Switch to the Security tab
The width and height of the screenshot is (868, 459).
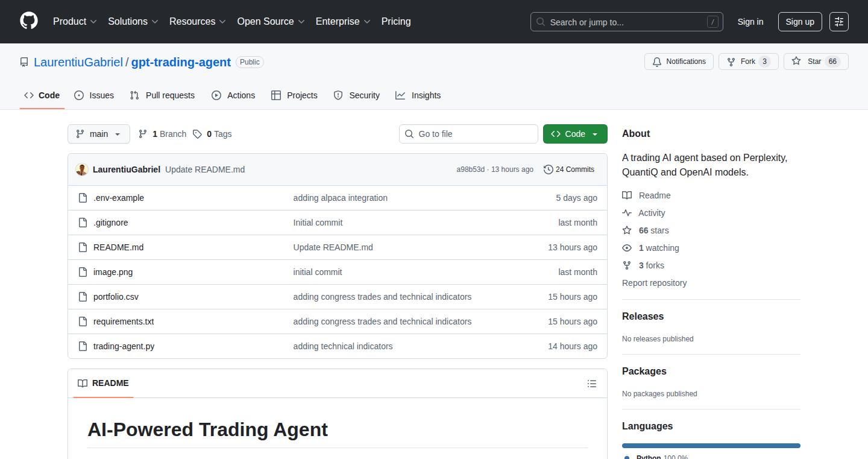(x=357, y=95)
